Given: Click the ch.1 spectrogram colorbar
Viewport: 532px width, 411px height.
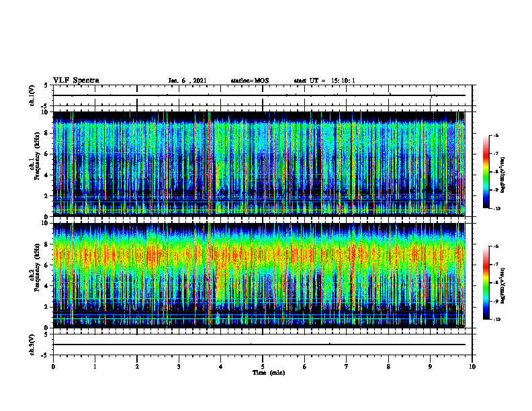Looking at the screenshot, I should tap(486, 172).
